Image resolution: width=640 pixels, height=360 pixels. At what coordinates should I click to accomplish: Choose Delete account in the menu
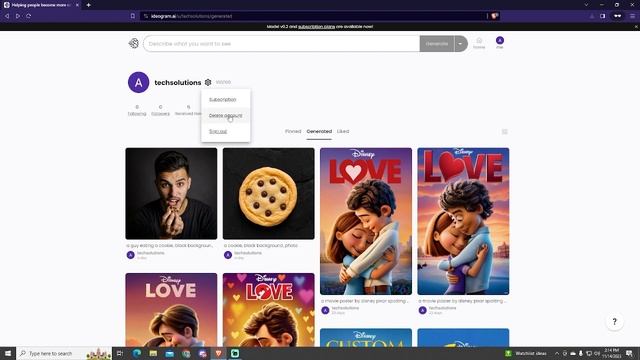click(225, 116)
